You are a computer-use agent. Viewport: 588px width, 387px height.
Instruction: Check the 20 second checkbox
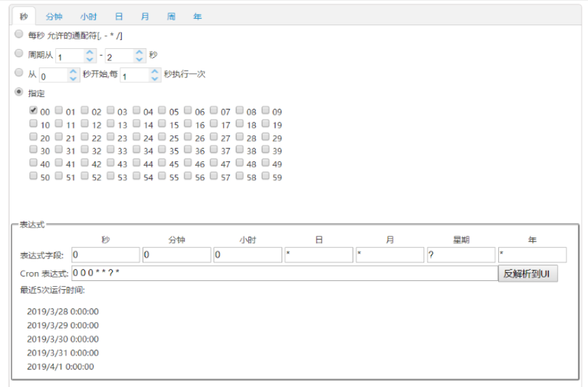[x=33, y=136]
